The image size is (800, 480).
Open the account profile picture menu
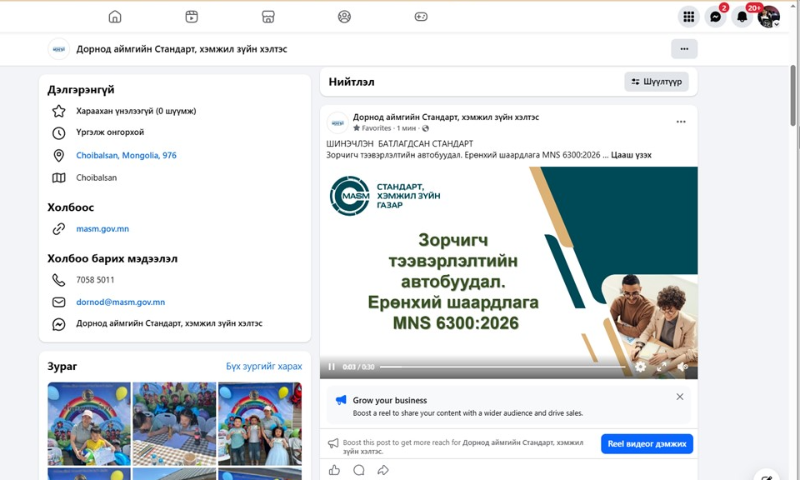click(x=768, y=17)
